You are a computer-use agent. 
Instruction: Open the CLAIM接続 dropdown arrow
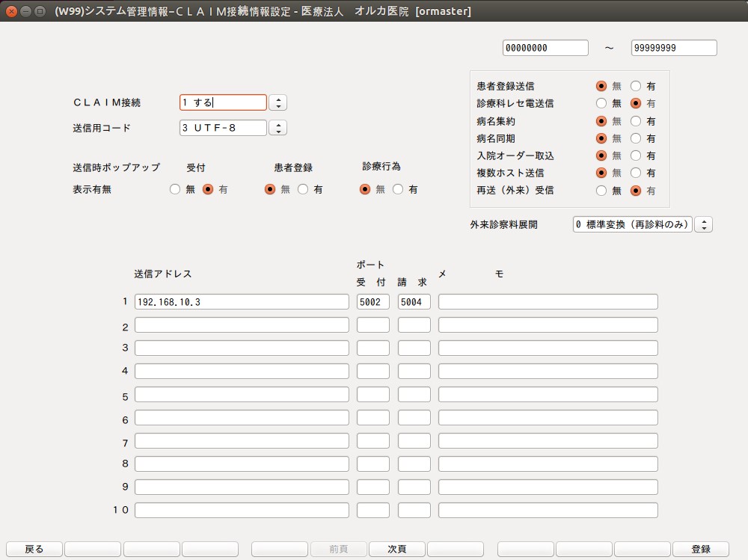(278, 102)
